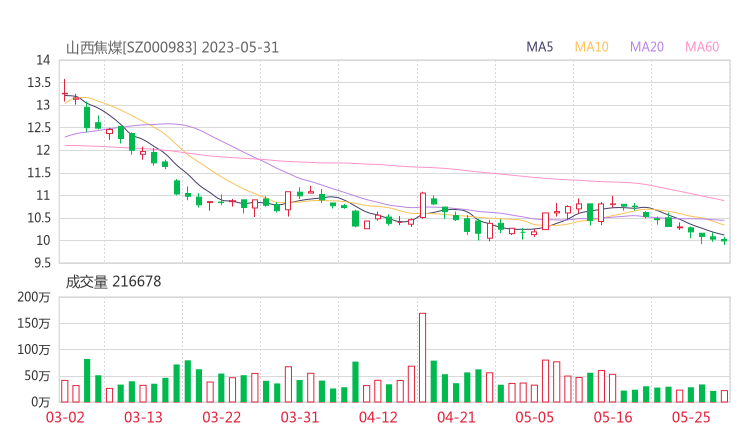Click the MA20 legend label
This screenshot has height=440, width=740.
pyautogui.click(x=647, y=47)
